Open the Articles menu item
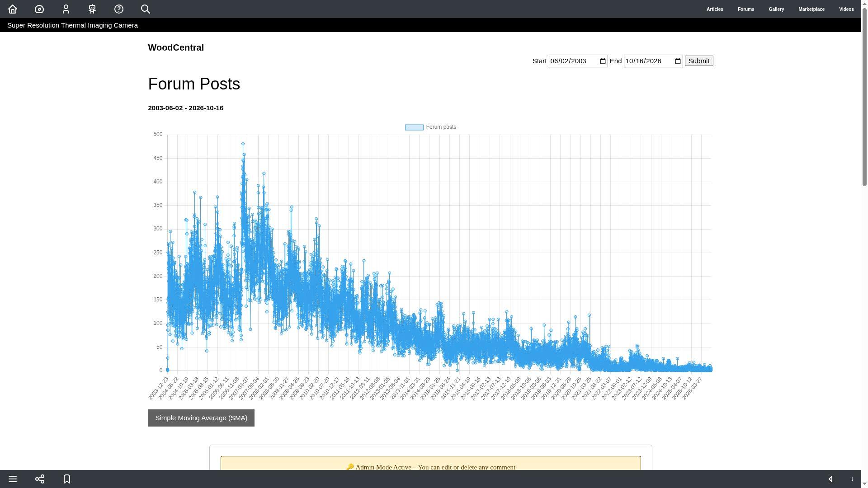 point(715,9)
